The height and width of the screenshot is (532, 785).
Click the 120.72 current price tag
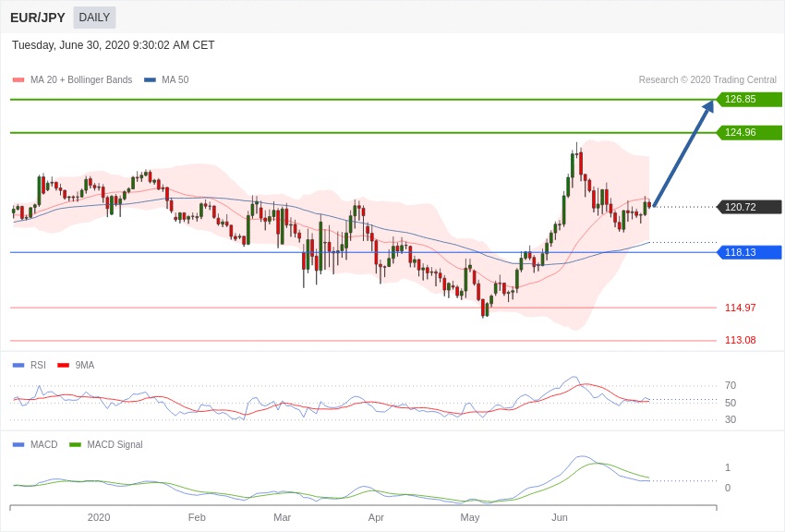(748, 207)
